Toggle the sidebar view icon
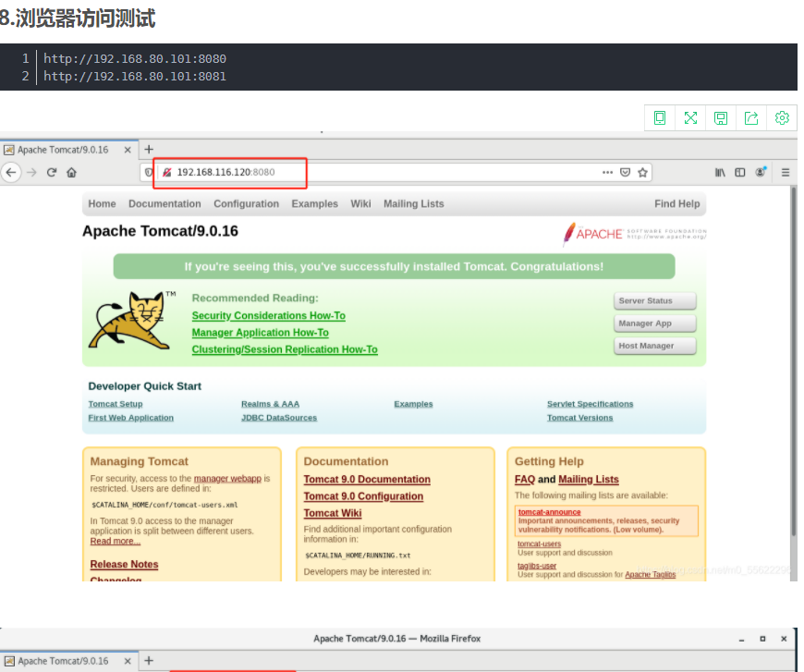 point(740,172)
